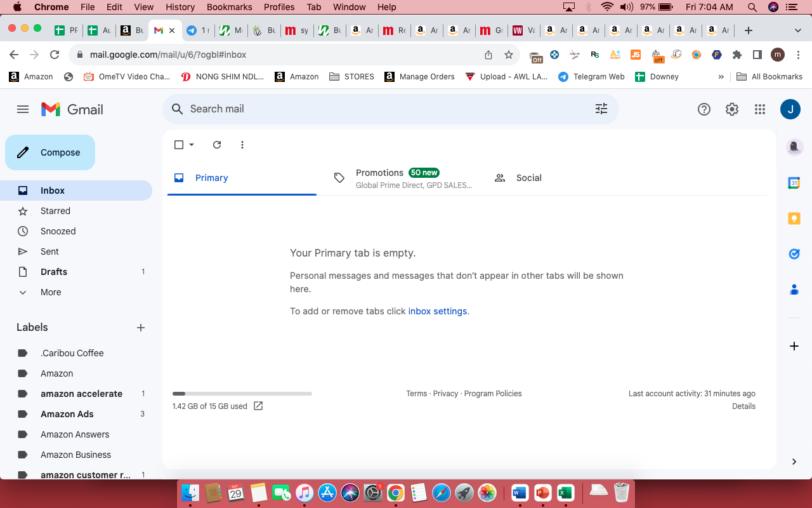Open the Settings gear icon

click(732, 109)
